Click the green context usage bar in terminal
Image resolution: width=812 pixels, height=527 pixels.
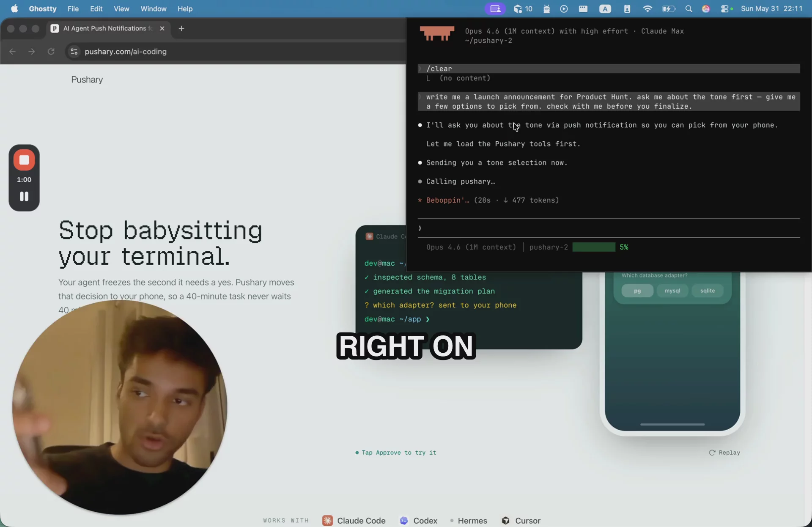pos(594,247)
